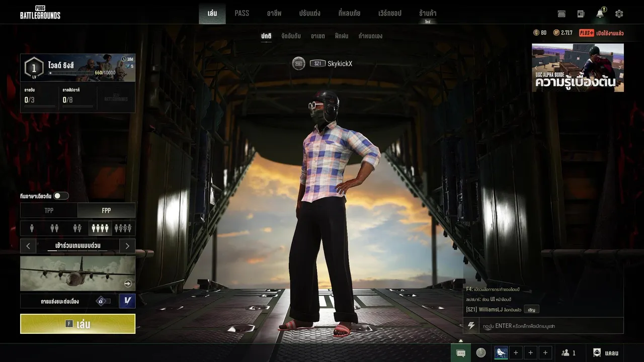Click the plane map preview image
This screenshot has width=644, height=362.
78,273
